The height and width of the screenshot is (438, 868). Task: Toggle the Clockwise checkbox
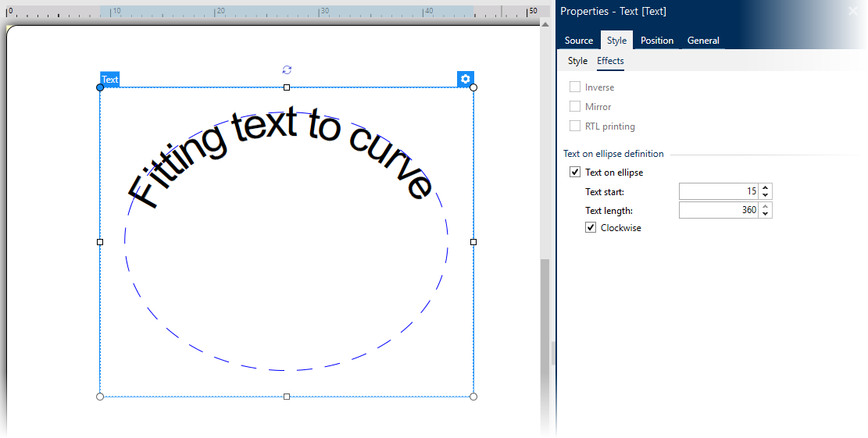[591, 228]
